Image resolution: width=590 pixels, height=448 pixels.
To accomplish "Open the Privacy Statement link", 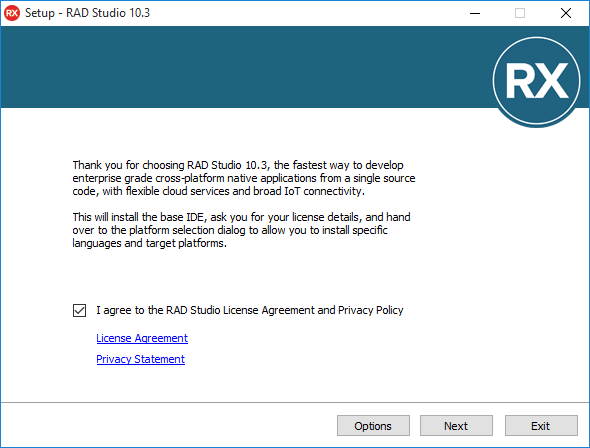I will (140, 359).
